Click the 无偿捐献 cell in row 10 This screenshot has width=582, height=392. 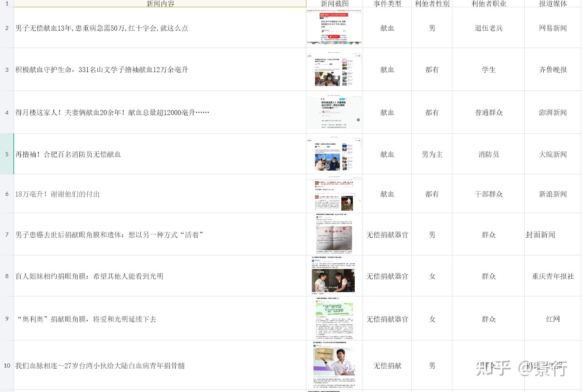pyautogui.click(x=387, y=365)
